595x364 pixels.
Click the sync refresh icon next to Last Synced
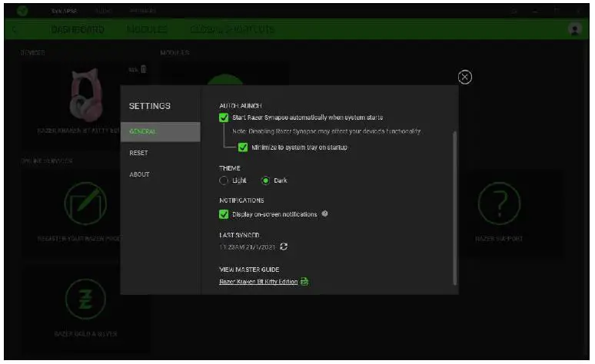(x=284, y=247)
